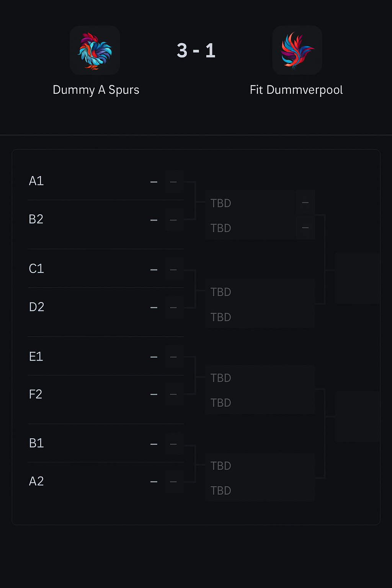The image size is (392, 588).
Task: Click the score dash next to the top TBD
Action: (305, 202)
